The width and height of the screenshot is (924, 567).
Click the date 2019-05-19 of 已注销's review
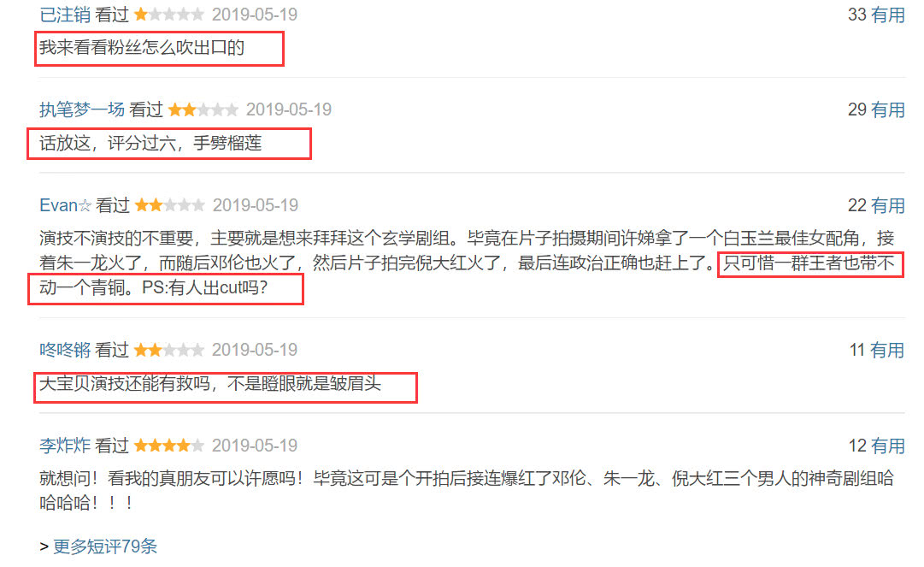tap(255, 15)
